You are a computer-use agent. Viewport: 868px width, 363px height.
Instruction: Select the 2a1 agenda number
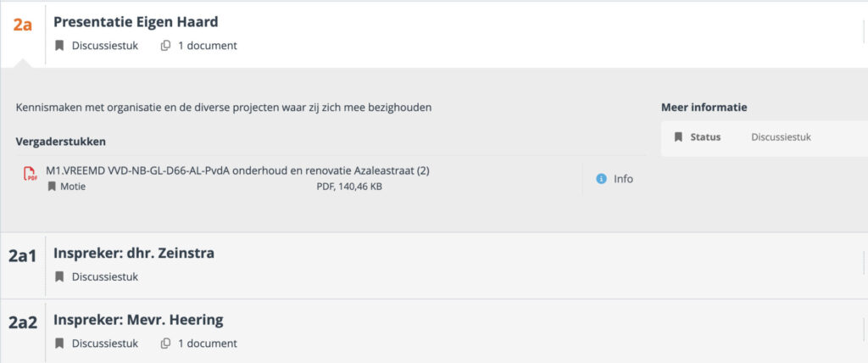[x=23, y=255]
